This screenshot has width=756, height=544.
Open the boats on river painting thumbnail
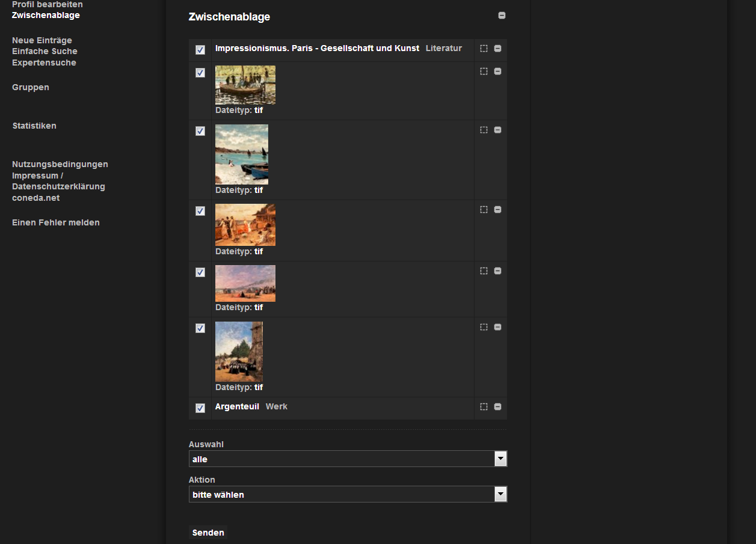coord(245,85)
